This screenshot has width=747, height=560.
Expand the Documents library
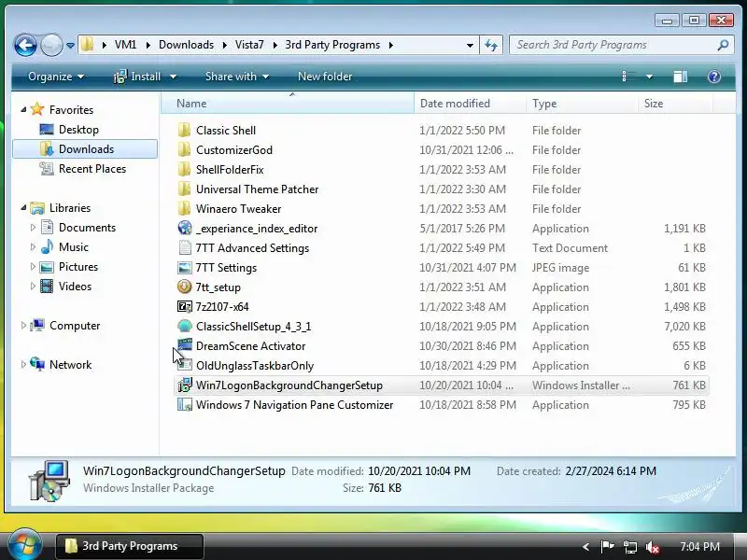coord(33,228)
